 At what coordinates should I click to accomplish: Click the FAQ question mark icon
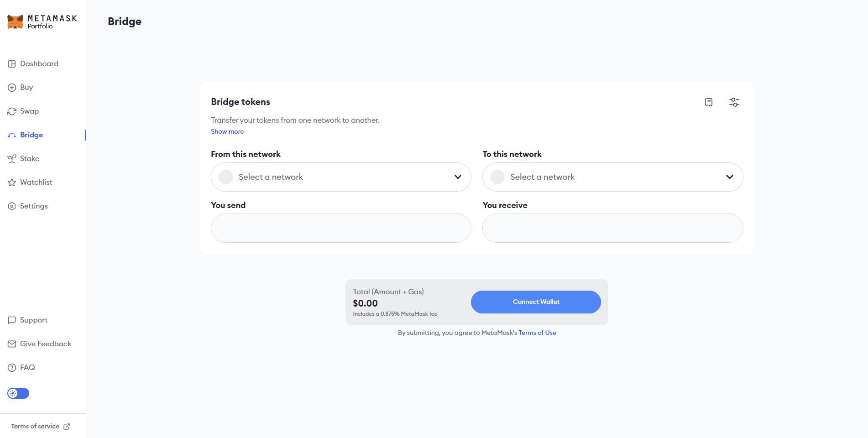(x=12, y=368)
